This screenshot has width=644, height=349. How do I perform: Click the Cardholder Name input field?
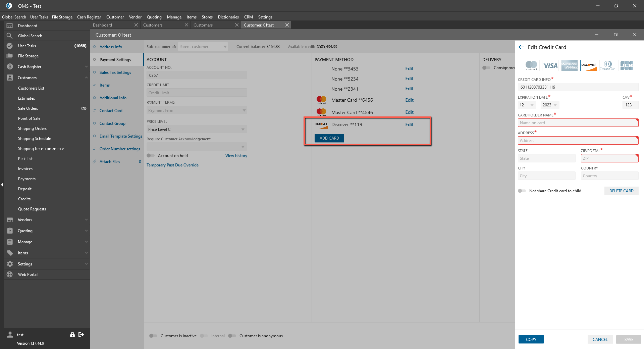click(x=578, y=123)
